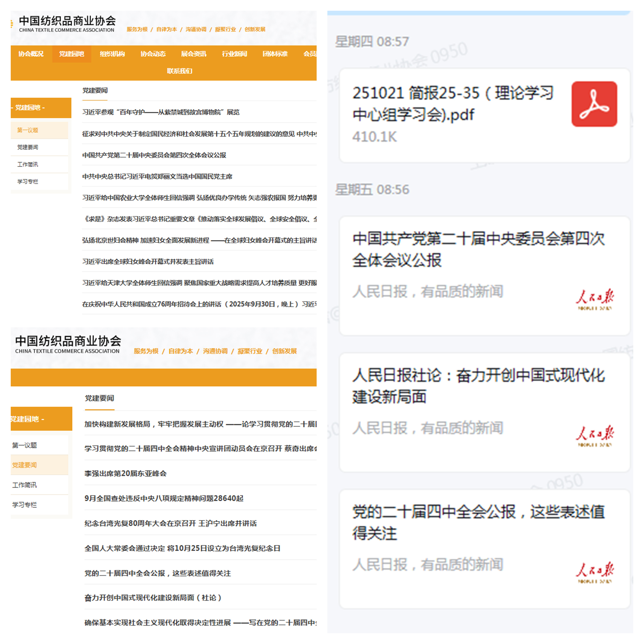
Task: Open article 李强出席第20届东亚峰会
Action: [x=125, y=473]
